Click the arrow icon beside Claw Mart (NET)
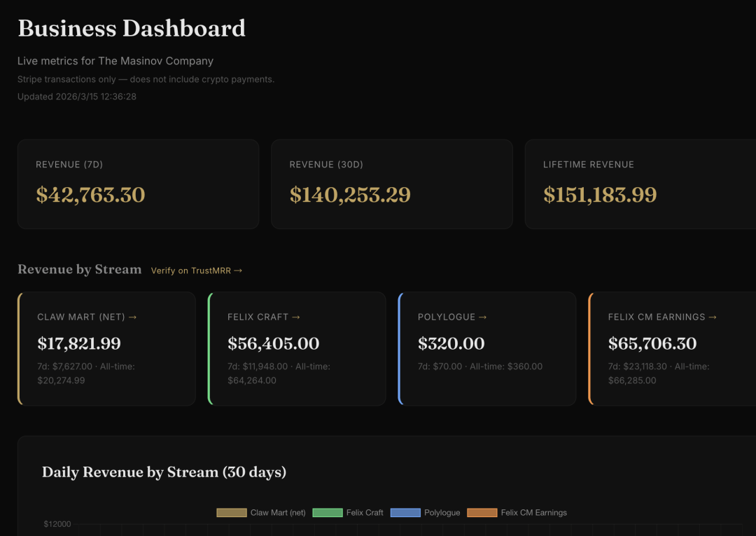The width and height of the screenshot is (756, 536). 133,317
